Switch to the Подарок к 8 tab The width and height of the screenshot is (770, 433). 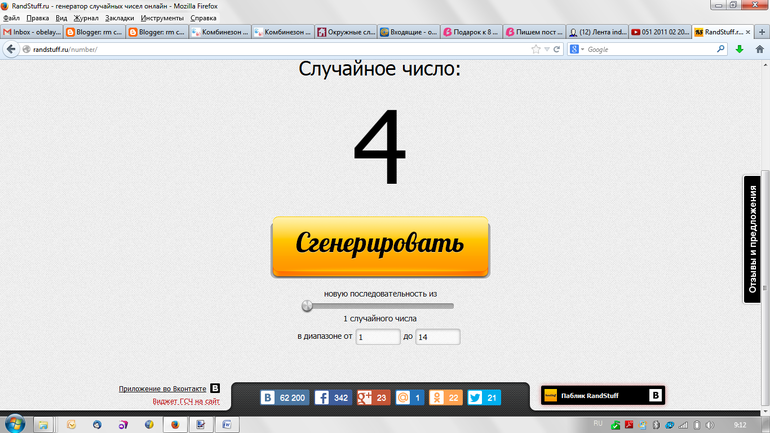click(x=472, y=32)
